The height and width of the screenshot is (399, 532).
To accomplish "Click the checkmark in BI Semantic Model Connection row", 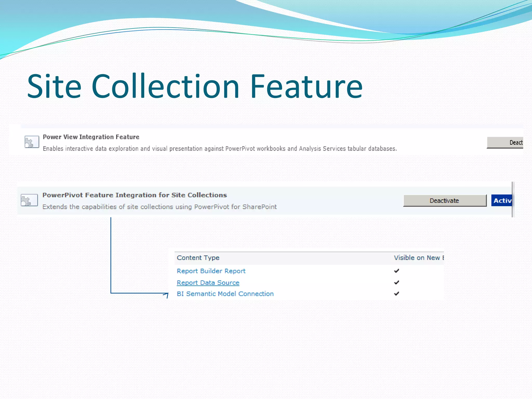I will [x=396, y=294].
